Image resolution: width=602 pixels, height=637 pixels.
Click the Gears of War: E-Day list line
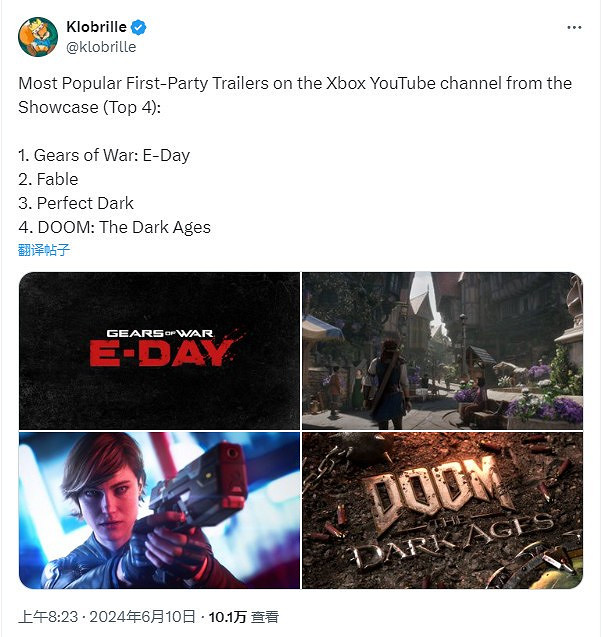point(104,155)
